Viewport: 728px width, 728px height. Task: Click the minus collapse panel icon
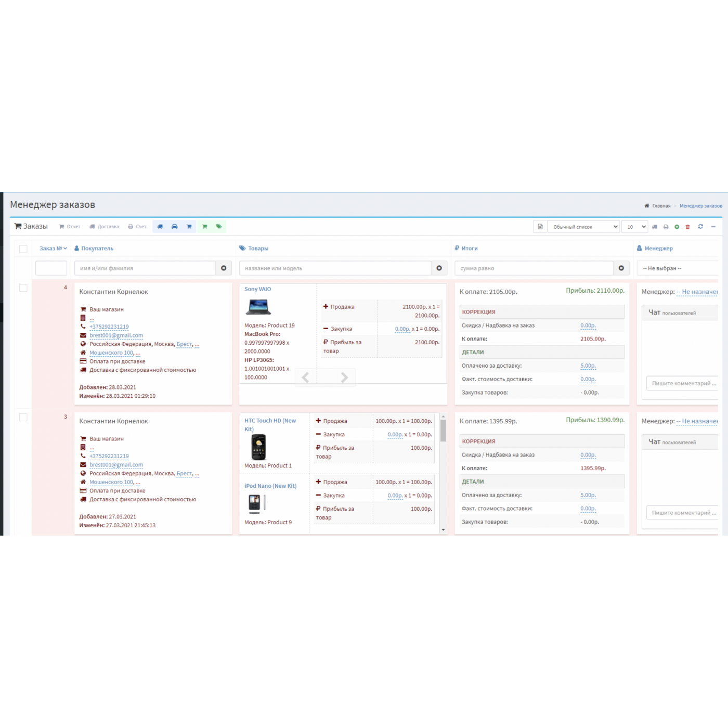pyautogui.click(x=713, y=227)
